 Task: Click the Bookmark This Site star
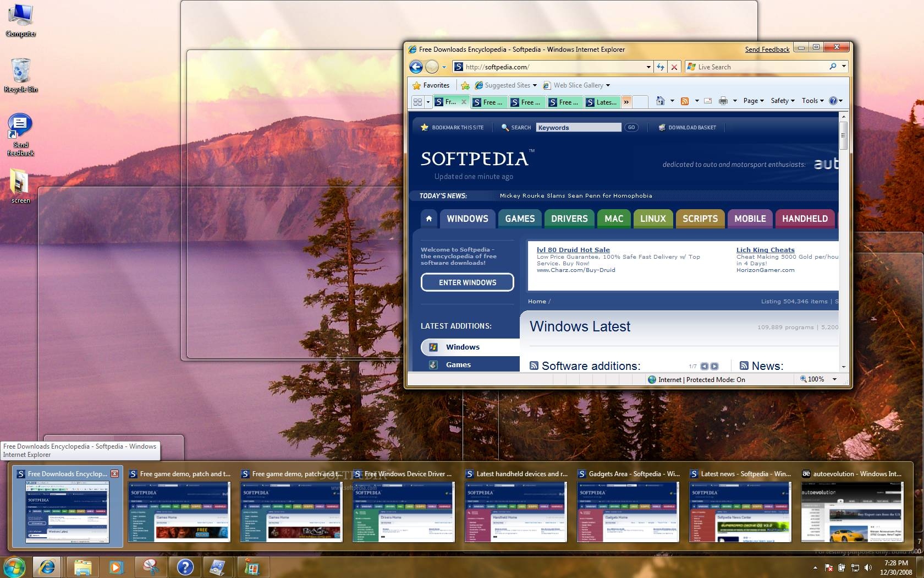pyautogui.click(x=425, y=127)
